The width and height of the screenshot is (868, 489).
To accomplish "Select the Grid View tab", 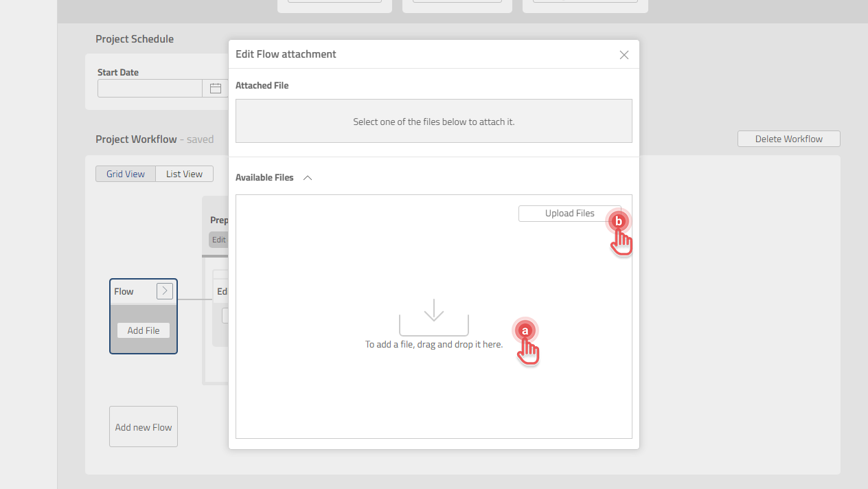I will click(126, 174).
